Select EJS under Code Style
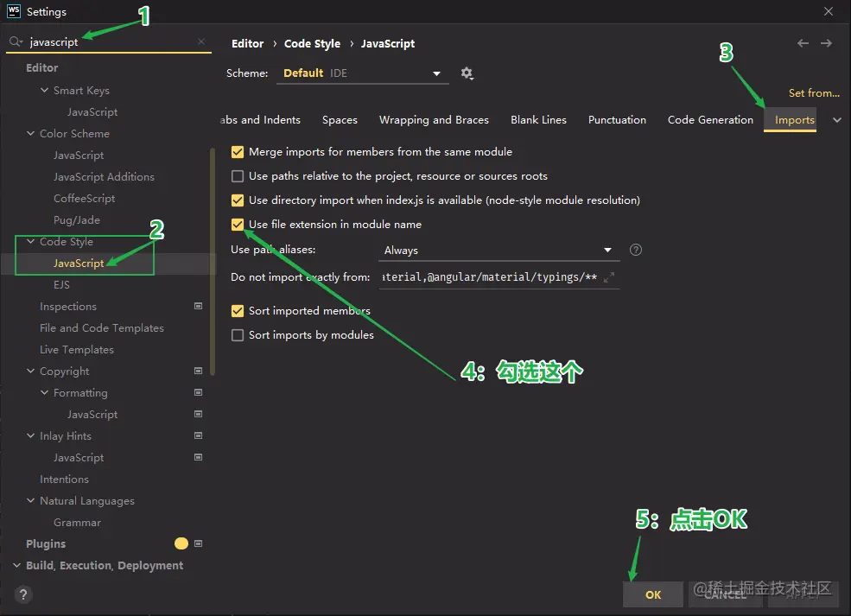The height and width of the screenshot is (616, 851). click(61, 285)
